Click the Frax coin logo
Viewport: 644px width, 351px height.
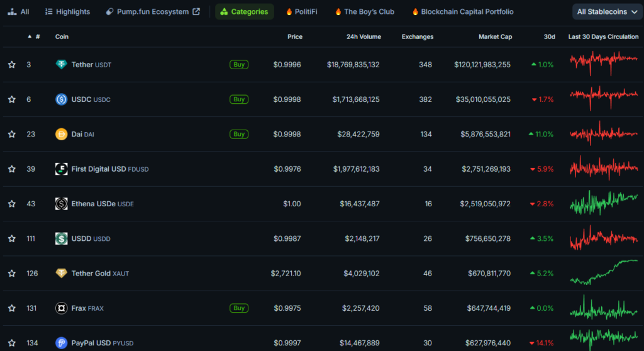pos(61,308)
